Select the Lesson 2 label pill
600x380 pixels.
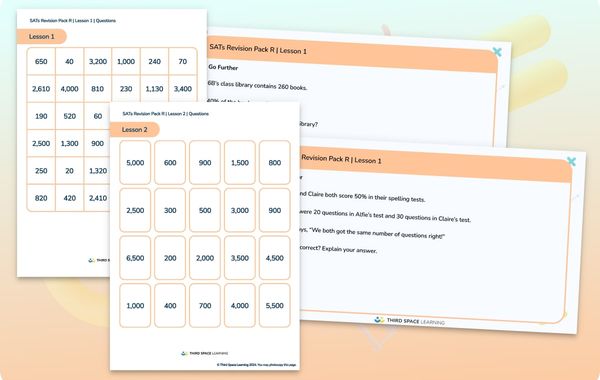point(135,129)
